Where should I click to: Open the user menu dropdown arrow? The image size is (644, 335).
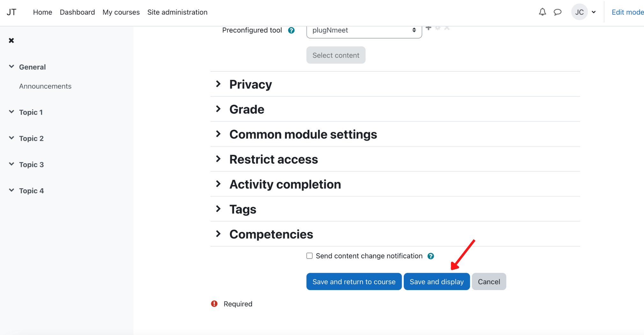point(594,12)
